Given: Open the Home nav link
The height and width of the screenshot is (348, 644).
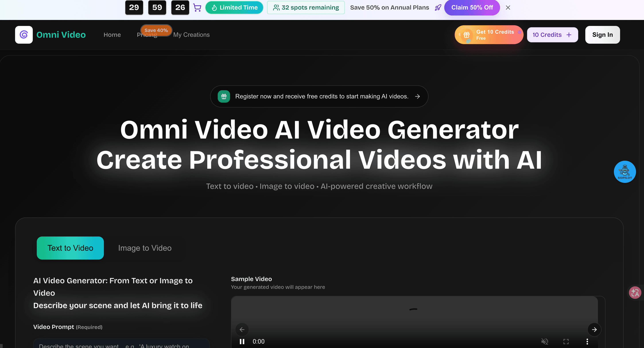Looking at the screenshot, I should (112, 35).
